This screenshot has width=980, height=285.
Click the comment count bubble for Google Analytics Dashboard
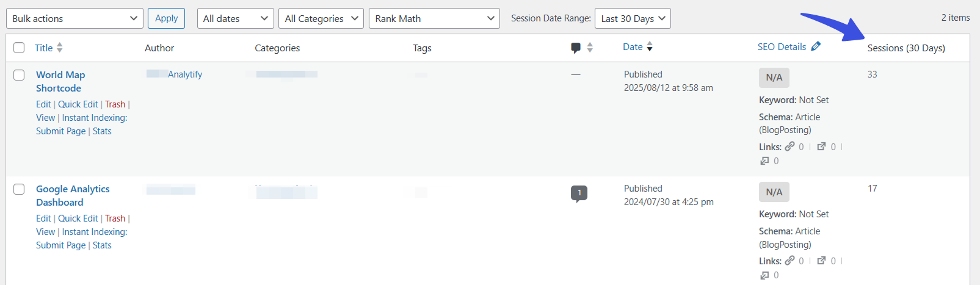(579, 193)
